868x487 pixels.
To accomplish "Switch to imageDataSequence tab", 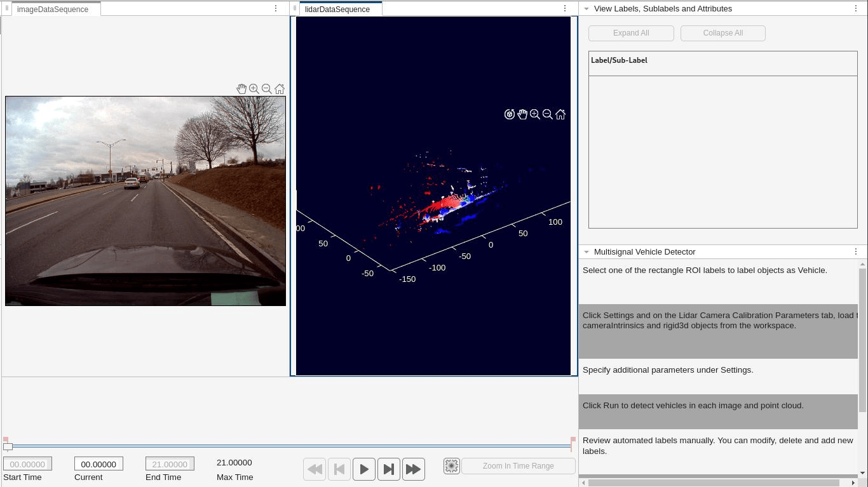I will click(x=53, y=10).
